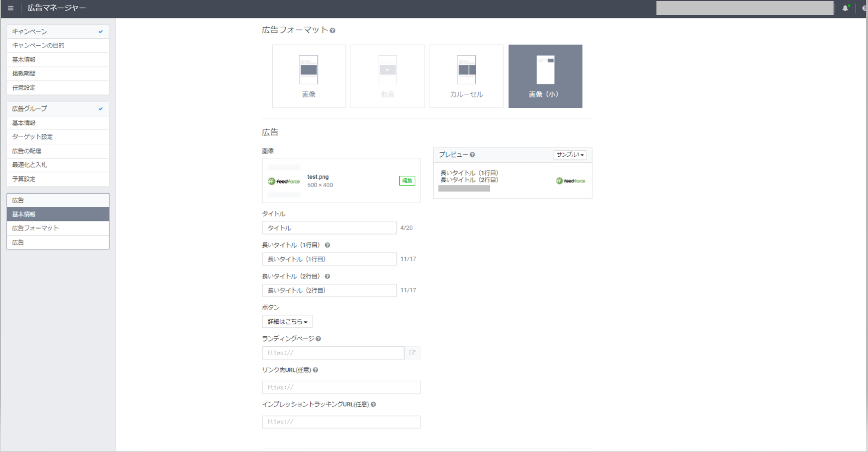Viewport: 868px width, 452px height.
Task: Open the 詳細はこちら button dropdown
Action: pos(287,322)
